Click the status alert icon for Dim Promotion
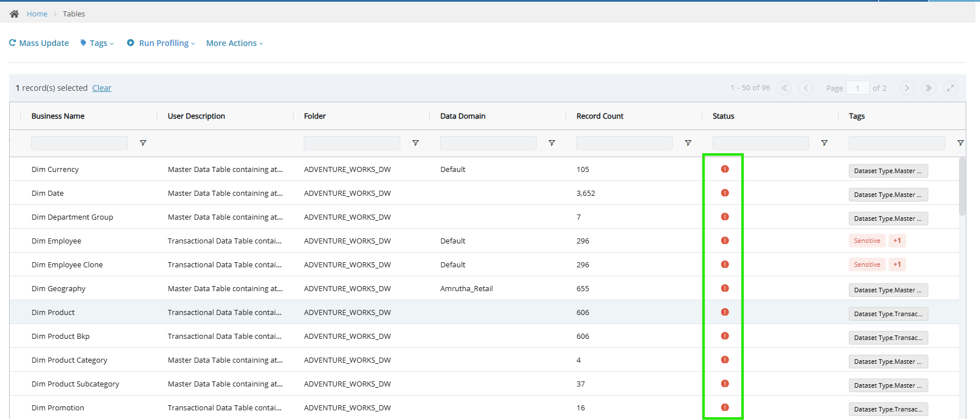980x420 pixels. pos(725,408)
